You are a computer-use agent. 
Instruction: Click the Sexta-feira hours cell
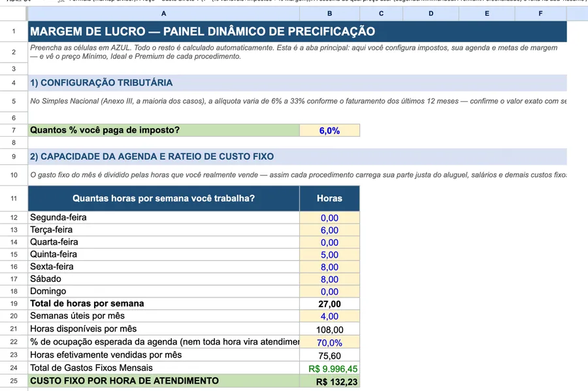[329, 267]
